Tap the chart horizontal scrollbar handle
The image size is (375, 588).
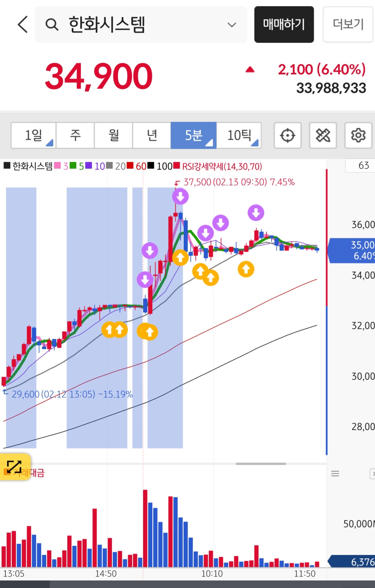pyautogui.click(x=261, y=464)
